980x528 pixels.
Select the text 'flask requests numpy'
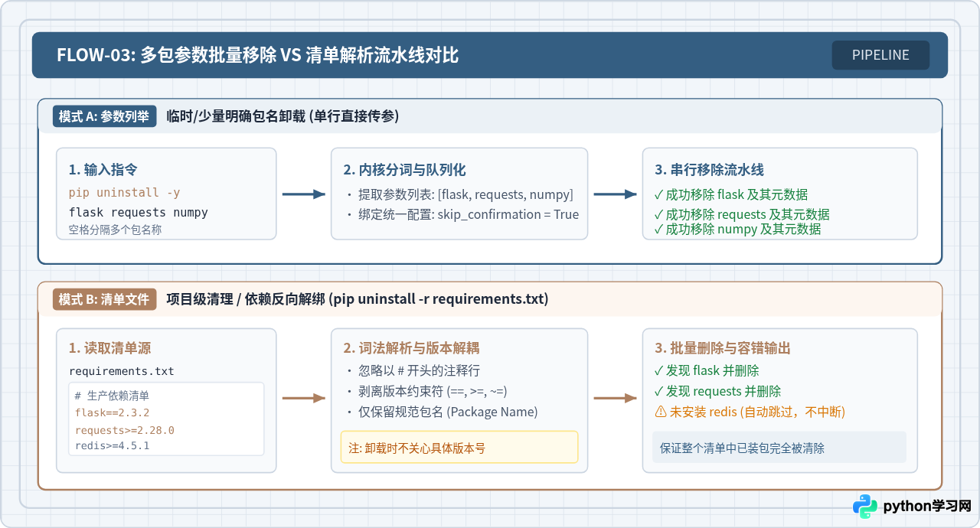click(139, 212)
